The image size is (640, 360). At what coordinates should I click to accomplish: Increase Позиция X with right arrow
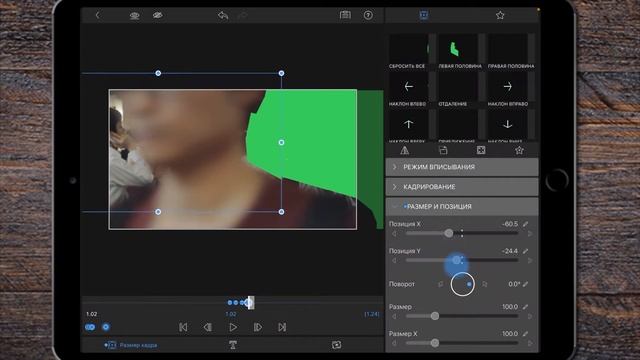point(530,234)
